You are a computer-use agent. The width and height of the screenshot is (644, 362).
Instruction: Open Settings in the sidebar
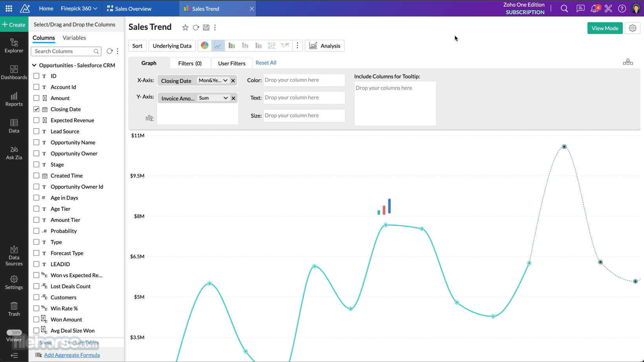pyautogui.click(x=14, y=282)
